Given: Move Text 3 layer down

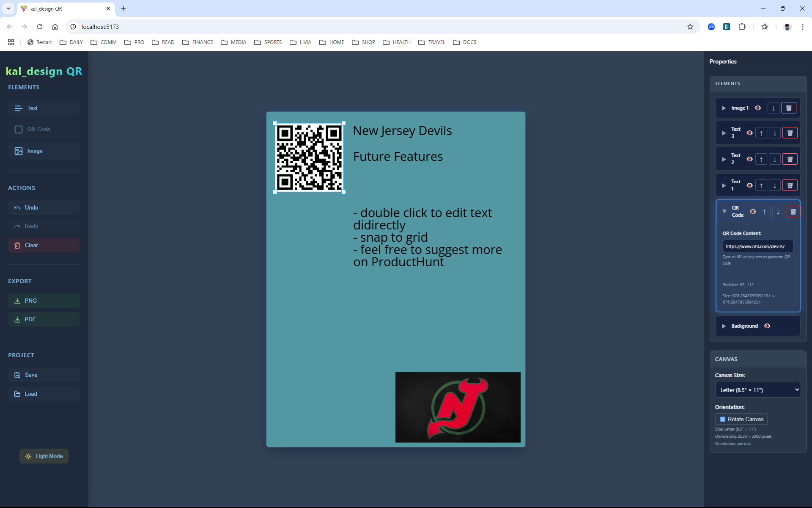Looking at the screenshot, I should [775, 133].
